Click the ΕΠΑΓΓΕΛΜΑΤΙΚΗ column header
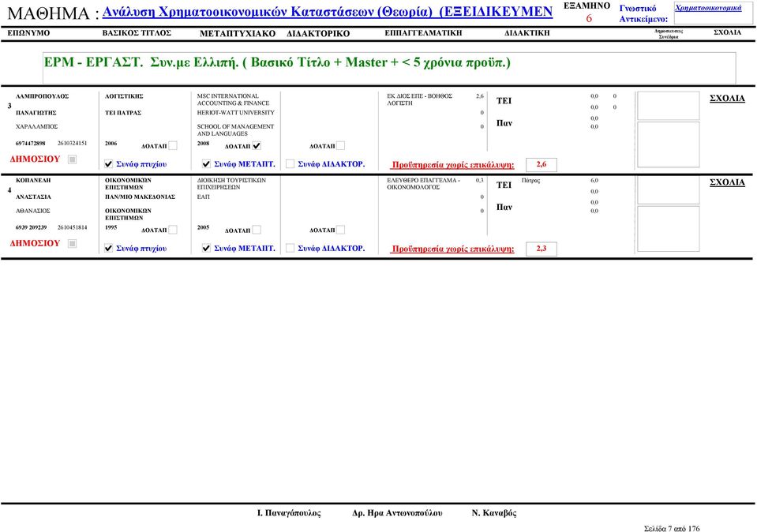 tap(423, 33)
